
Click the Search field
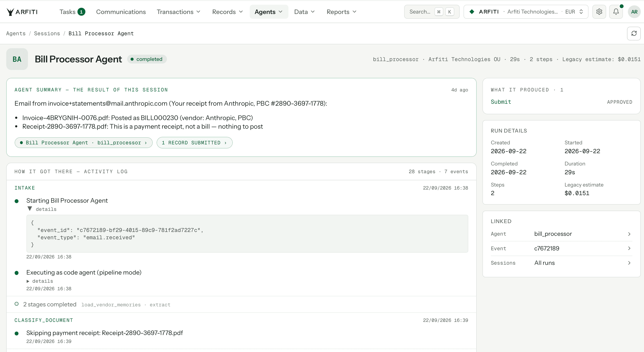(x=432, y=12)
